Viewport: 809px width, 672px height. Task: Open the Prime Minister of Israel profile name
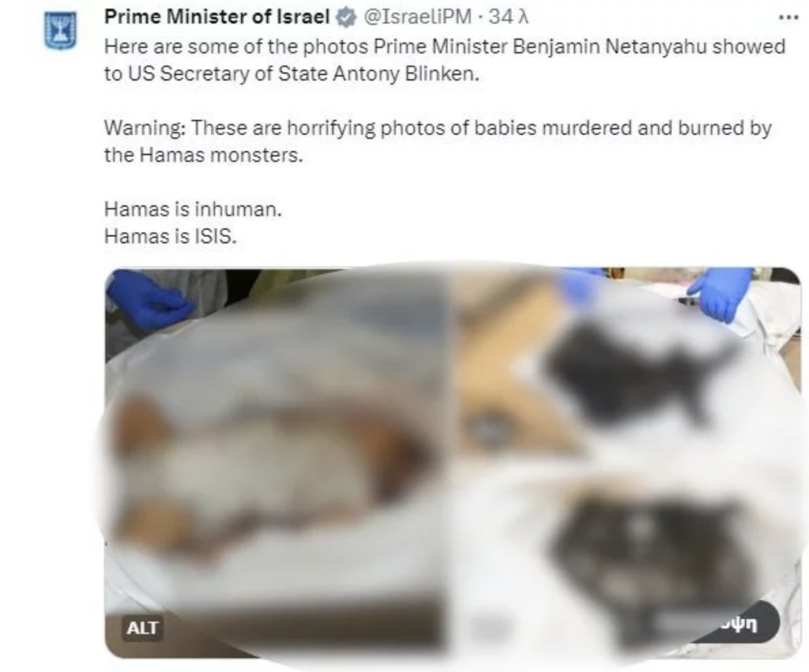pyautogui.click(x=216, y=17)
